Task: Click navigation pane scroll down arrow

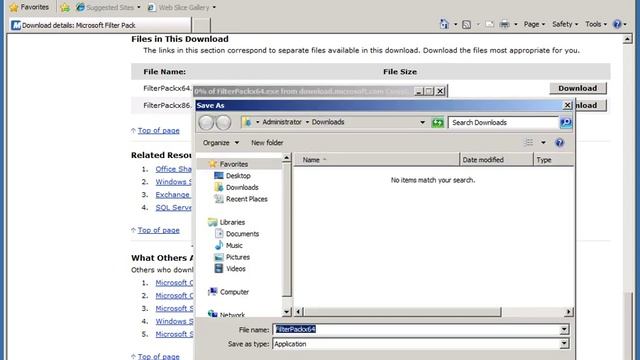Action: click(x=287, y=312)
